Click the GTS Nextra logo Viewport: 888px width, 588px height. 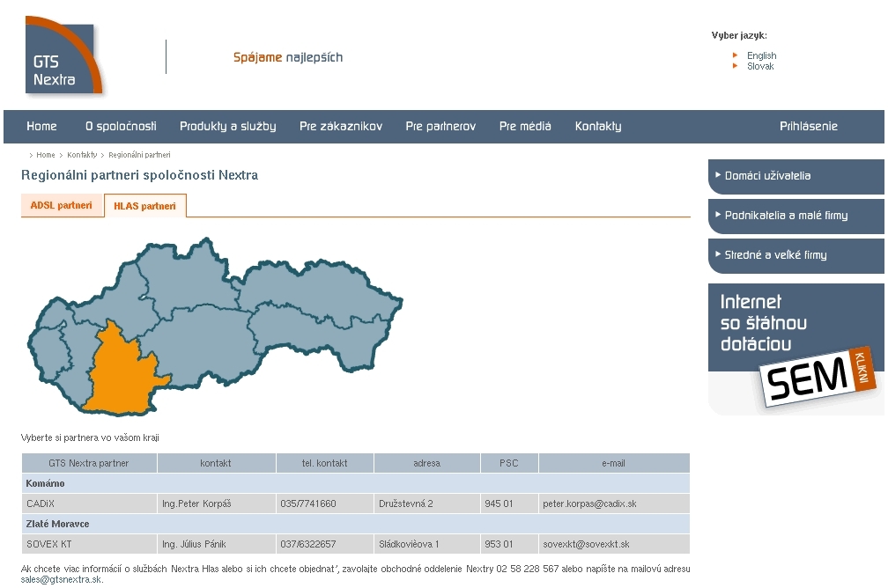pos(64,55)
